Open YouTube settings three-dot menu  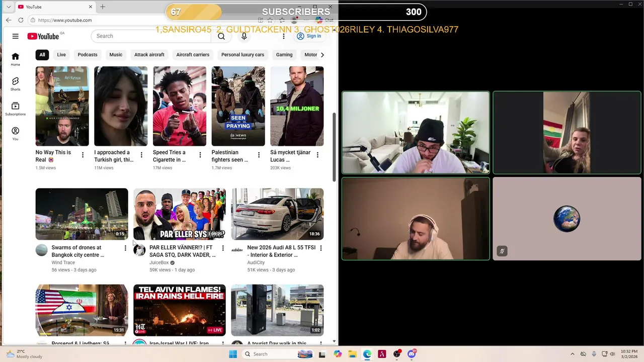[x=284, y=36]
